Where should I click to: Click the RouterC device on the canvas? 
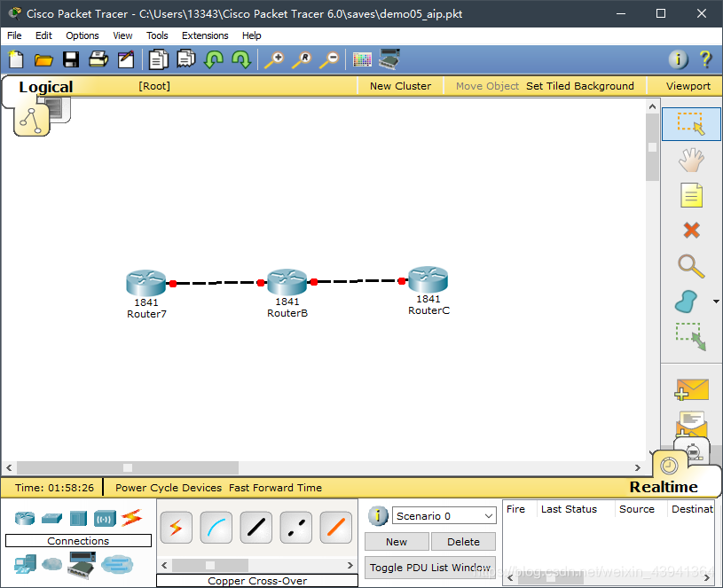click(x=428, y=279)
